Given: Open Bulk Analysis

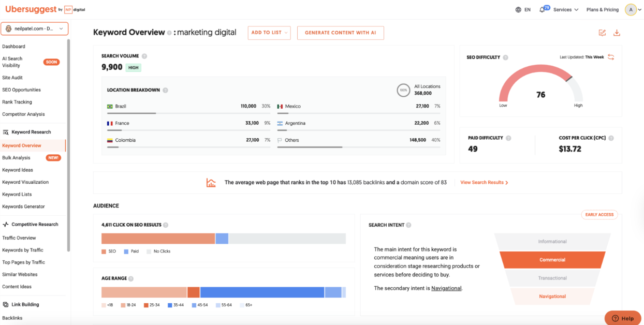Looking at the screenshot, I should pyautogui.click(x=16, y=158).
